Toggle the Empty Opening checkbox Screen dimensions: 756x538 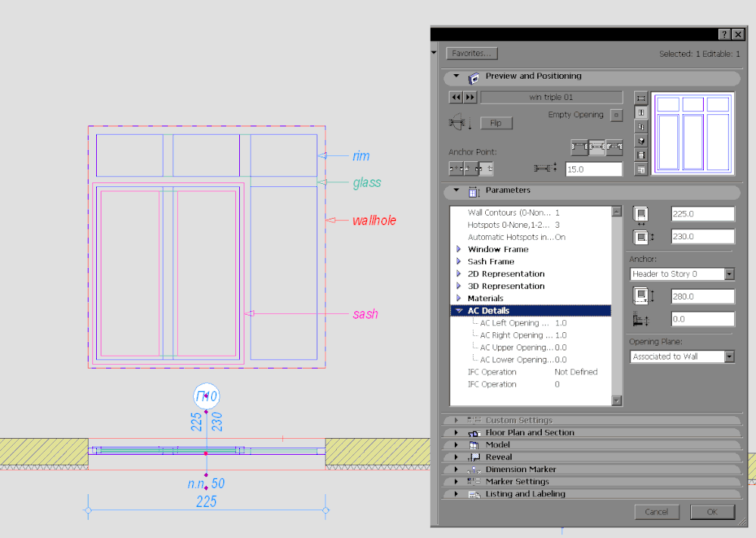point(615,115)
